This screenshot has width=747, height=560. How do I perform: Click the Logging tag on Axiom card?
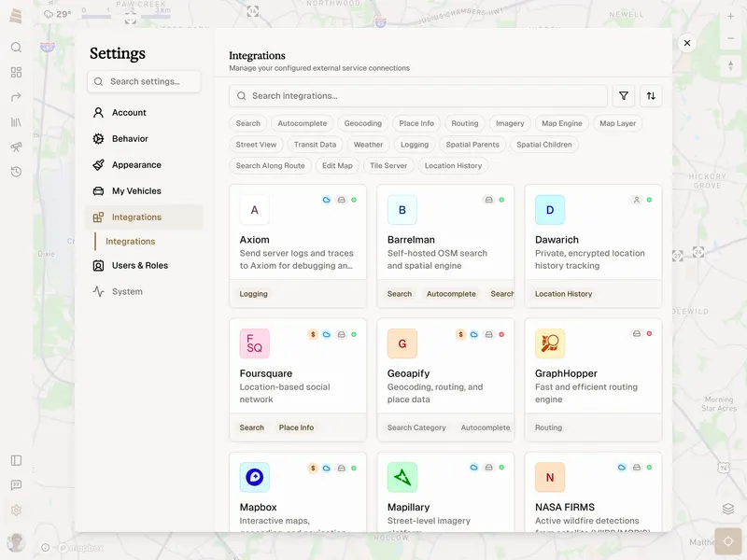point(253,294)
